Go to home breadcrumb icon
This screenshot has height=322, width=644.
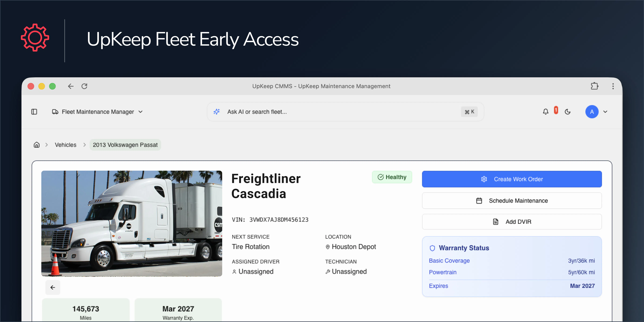coord(37,145)
